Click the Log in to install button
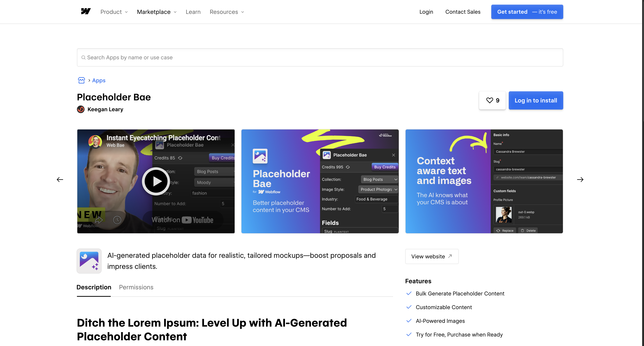Image resolution: width=644 pixels, height=346 pixels. (536, 100)
